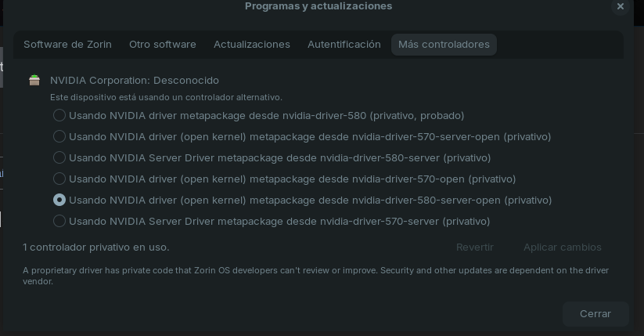644x336 pixels.
Task: Select nvidia-driver-580-server-open radio button
Action: (59, 201)
